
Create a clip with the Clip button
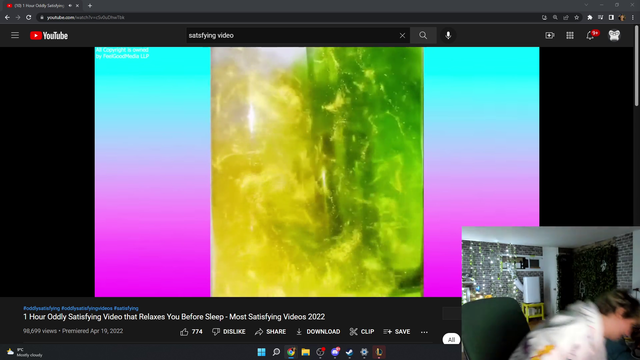(x=362, y=332)
